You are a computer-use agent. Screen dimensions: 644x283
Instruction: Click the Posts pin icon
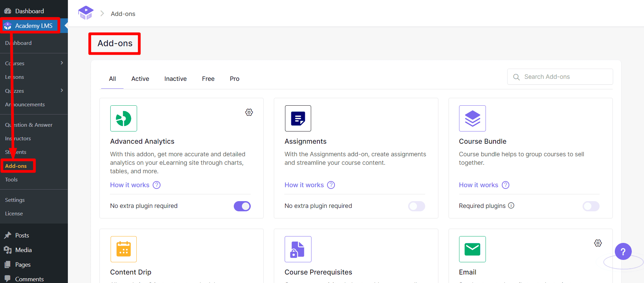click(x=7, y=235)
